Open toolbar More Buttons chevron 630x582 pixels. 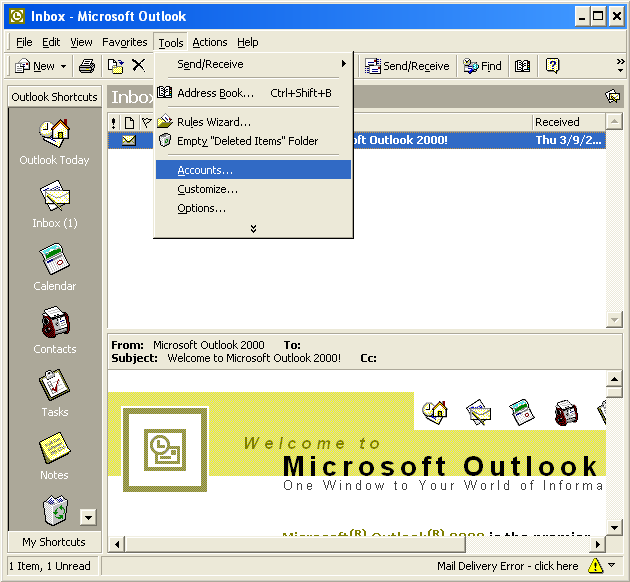[620, 65]
